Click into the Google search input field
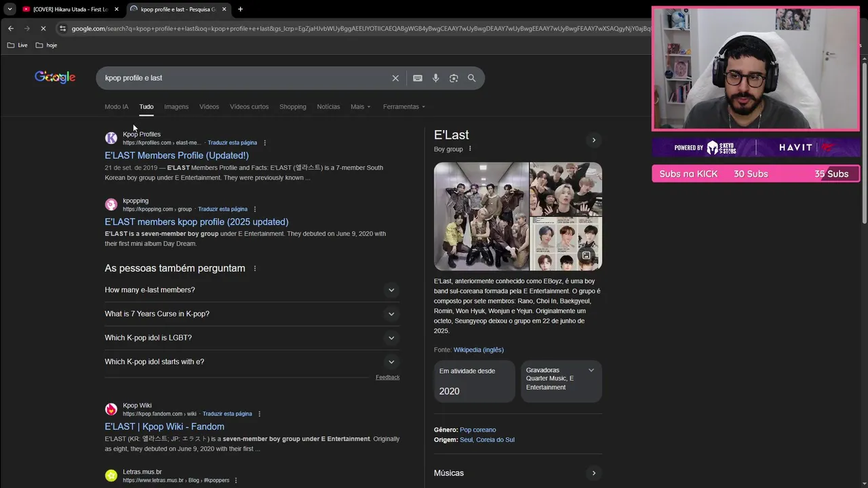This screenshot has width=868, height=488. pyautogui.click(x=244, y=78)
